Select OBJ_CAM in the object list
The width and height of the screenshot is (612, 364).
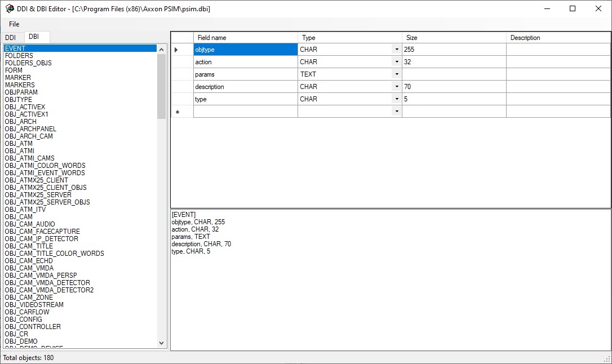(x=19, y=217)
